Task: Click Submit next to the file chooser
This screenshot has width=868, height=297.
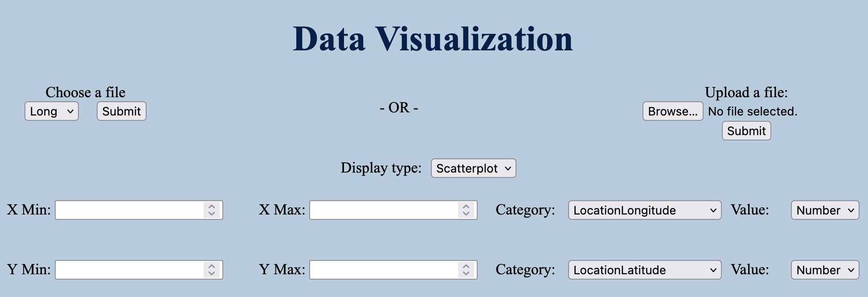Action: click(121, 111)
